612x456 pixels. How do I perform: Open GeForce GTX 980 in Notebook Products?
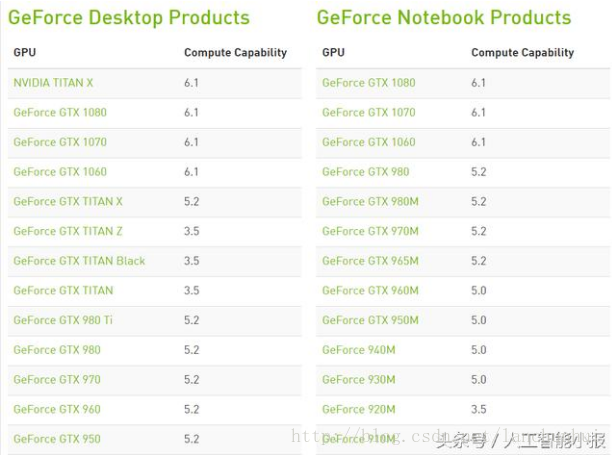point(366,172)
